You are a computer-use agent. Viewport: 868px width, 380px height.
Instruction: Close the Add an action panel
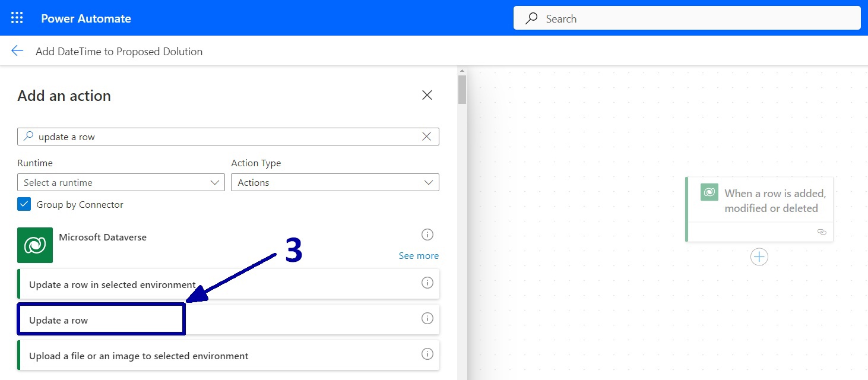click(427, 95)
